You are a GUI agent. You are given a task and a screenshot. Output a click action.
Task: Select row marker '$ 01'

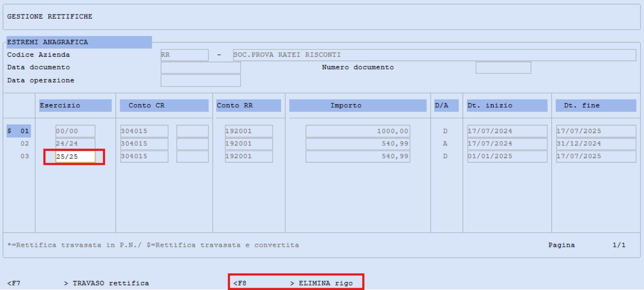click(19, 131)
